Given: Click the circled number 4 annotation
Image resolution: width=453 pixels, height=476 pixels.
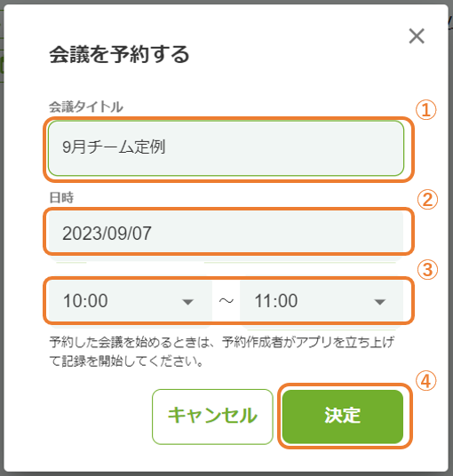Looking at the screenshot, I should 426,381.
